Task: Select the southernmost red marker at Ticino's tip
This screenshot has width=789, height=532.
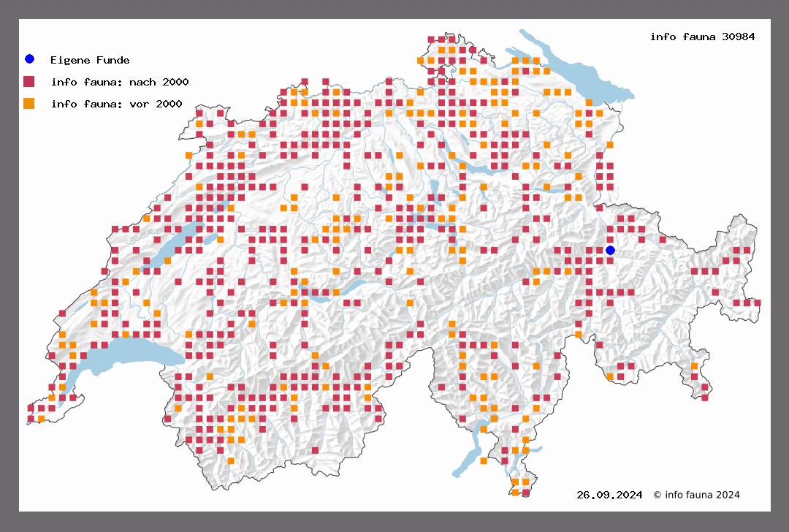Action: 525,493
